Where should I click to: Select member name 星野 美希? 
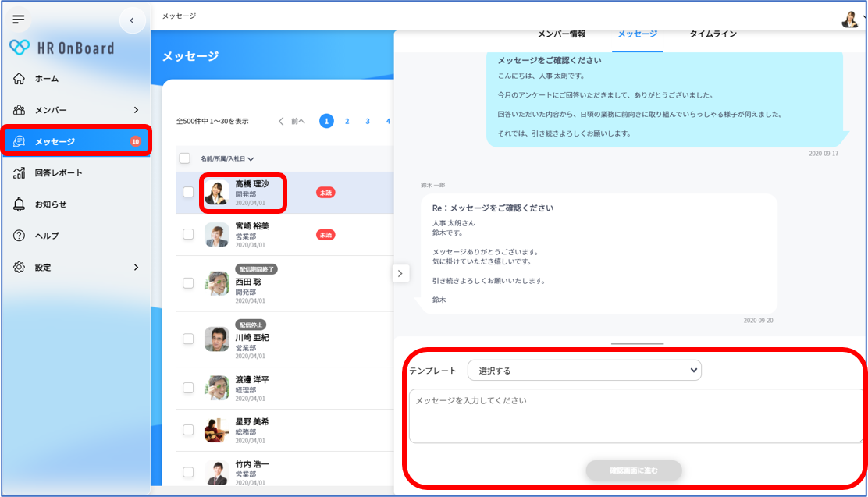(252, 422)
